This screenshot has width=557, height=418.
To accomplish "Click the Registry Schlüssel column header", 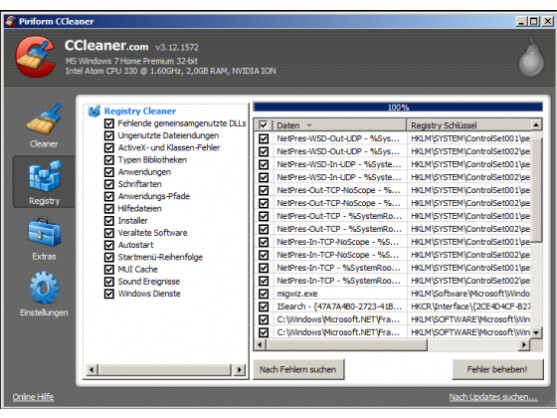I will [469, 125].
